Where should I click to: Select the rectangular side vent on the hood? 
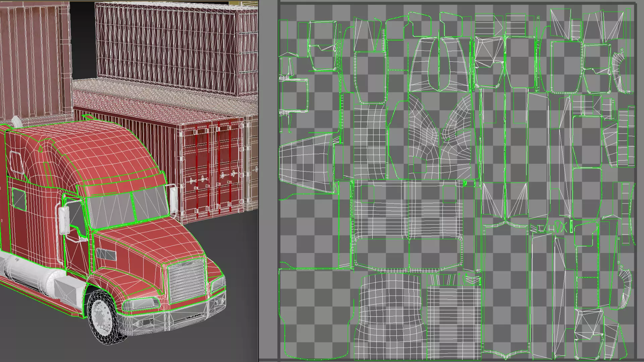coord(106,255)
